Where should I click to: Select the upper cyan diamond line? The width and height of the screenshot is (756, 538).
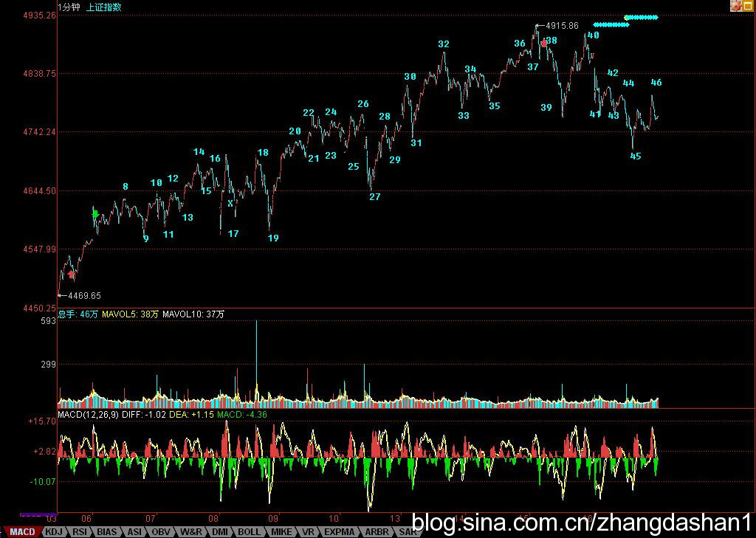[641, 17]
